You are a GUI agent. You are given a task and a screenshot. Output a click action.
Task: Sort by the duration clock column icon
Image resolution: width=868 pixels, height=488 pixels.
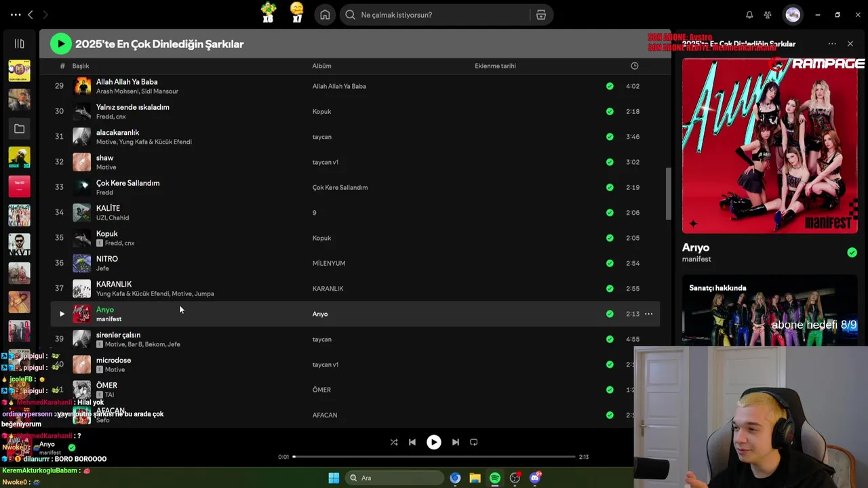635,66
